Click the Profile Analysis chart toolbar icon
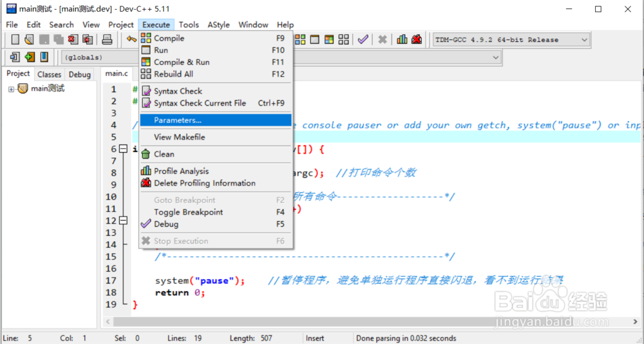 [x=402, y=39]
